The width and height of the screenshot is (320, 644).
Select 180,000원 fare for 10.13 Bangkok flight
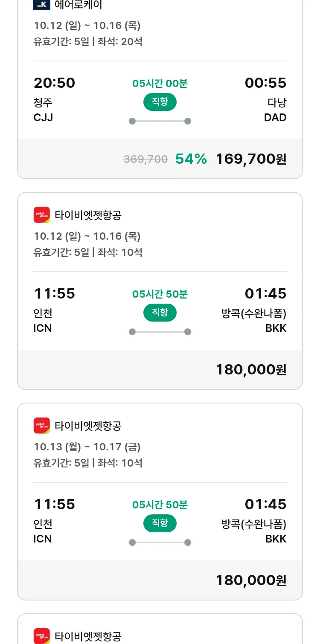pos(251,580)
